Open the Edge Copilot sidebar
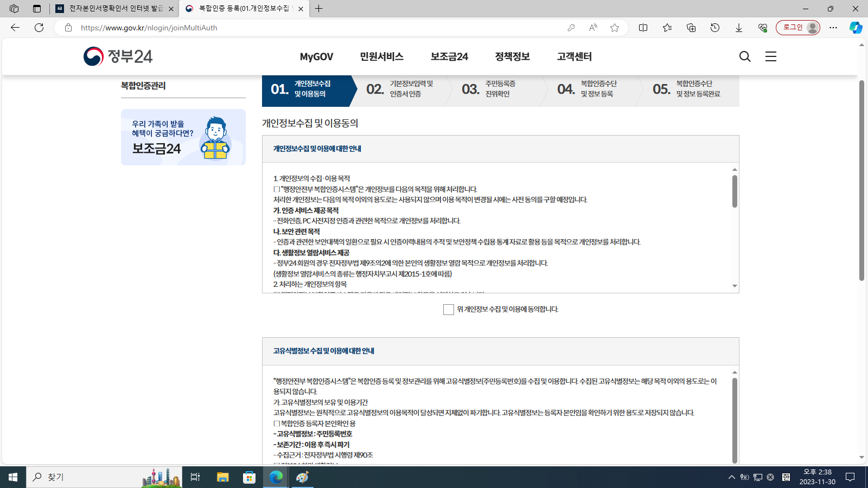 tap(855, 28)
